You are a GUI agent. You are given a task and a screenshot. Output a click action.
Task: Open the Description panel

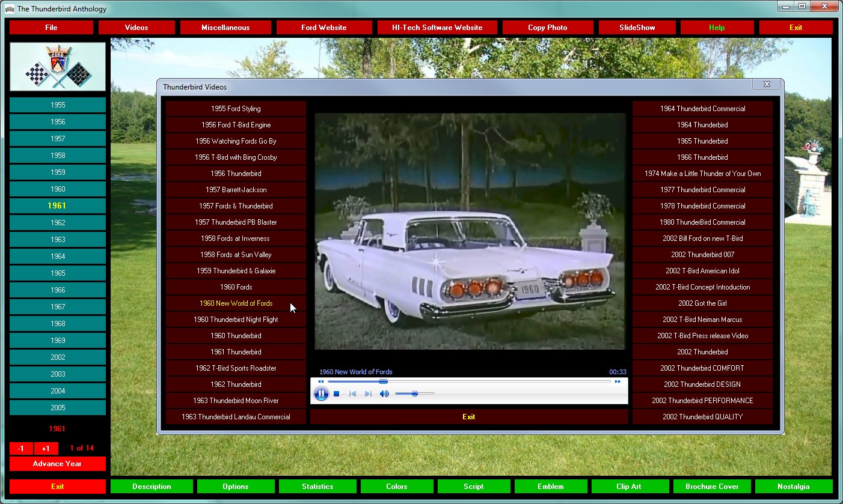point(152,487)
